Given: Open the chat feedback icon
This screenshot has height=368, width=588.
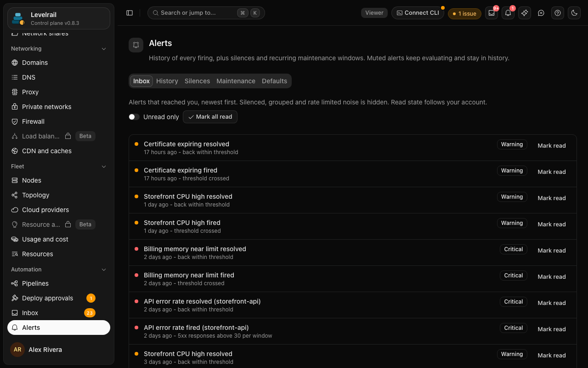Looking at the screenshot, I should tap(541, 13).
